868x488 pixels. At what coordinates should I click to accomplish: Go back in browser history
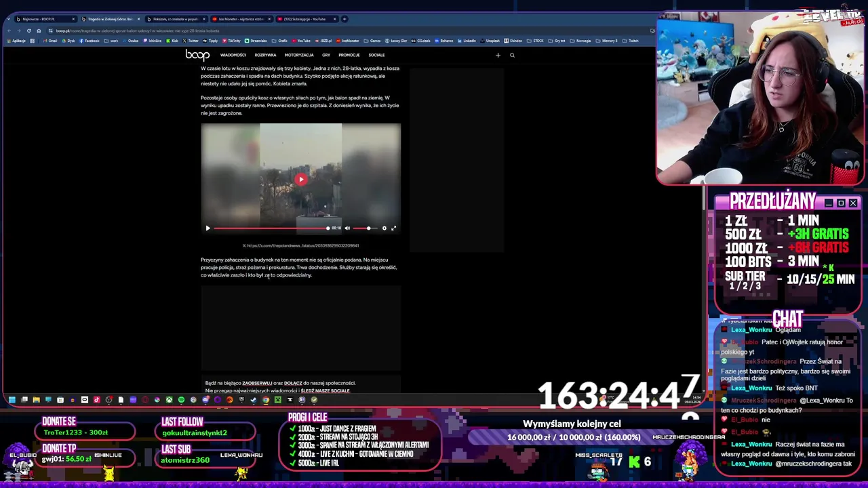point(9,30)
